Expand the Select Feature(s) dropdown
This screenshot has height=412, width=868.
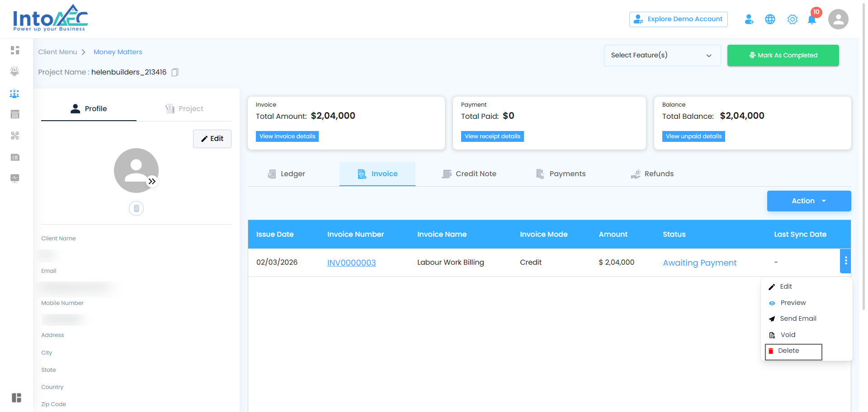tap(662, 55)
